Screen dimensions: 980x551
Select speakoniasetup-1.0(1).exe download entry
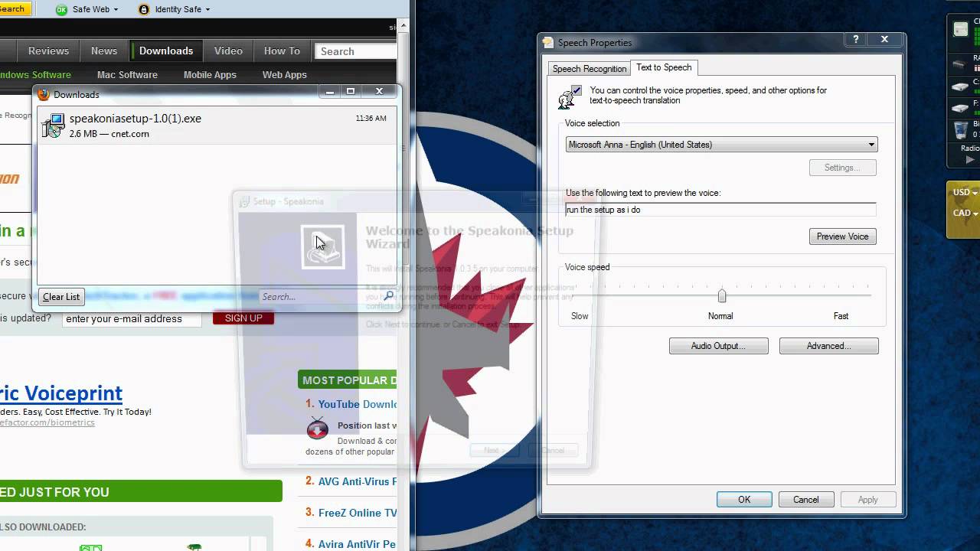pos(217,126)
